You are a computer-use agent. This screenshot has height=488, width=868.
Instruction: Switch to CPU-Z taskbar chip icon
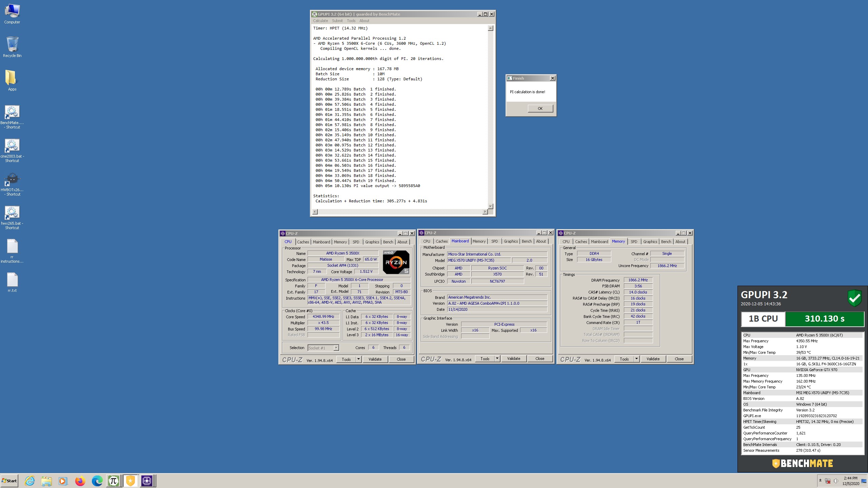[x=147, y=481]
